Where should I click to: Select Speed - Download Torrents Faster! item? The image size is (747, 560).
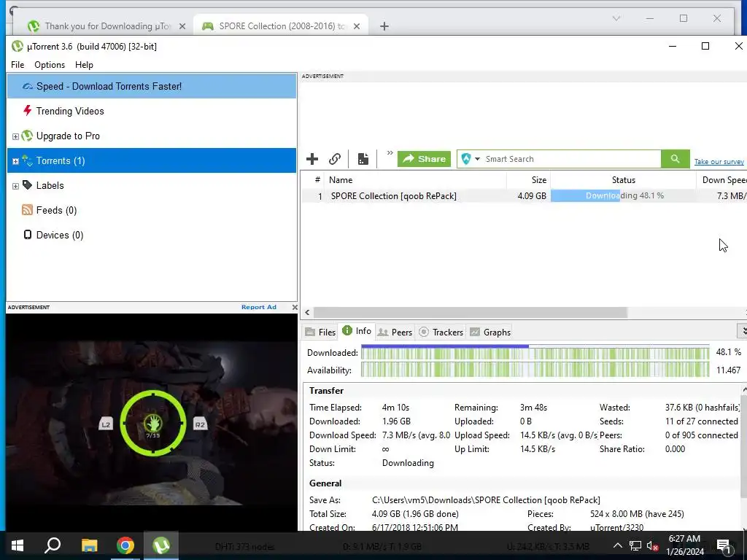click(x=152, y=86)
